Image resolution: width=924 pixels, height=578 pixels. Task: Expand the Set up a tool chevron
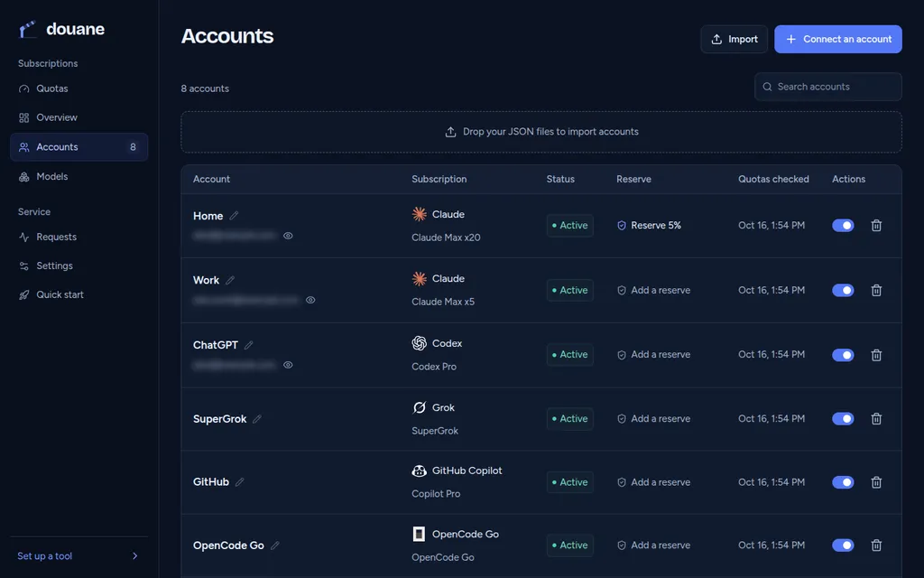135,556
